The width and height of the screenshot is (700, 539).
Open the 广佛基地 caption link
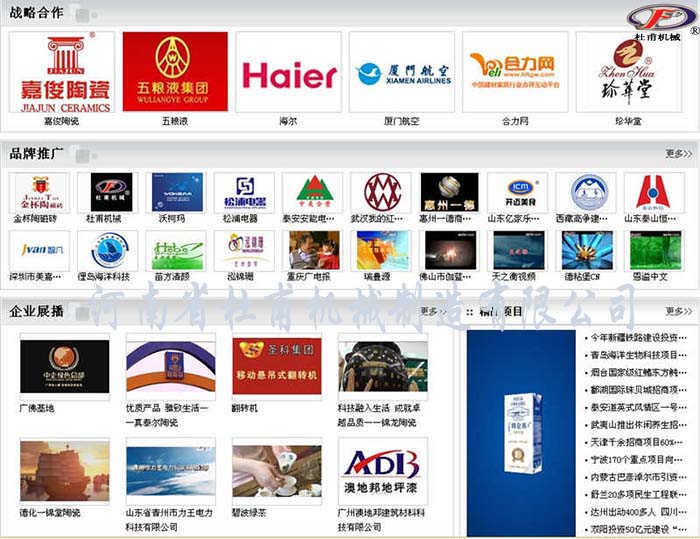(38, 408)
